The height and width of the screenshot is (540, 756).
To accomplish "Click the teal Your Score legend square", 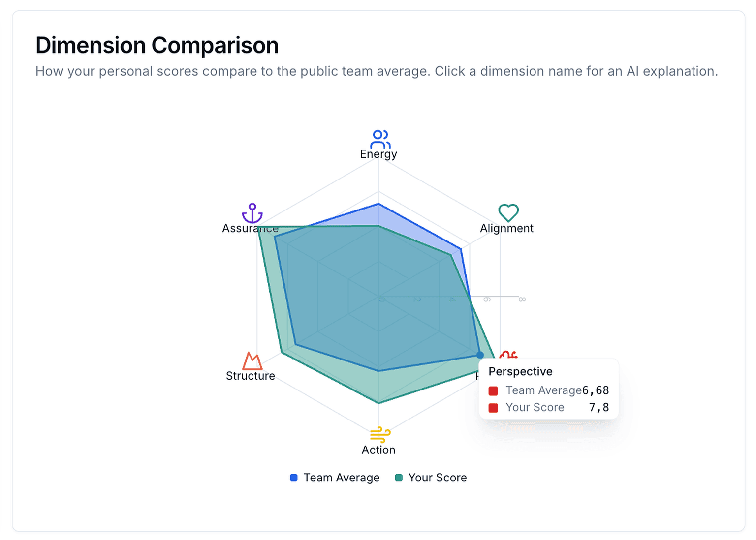I will [x=399, y=477].
